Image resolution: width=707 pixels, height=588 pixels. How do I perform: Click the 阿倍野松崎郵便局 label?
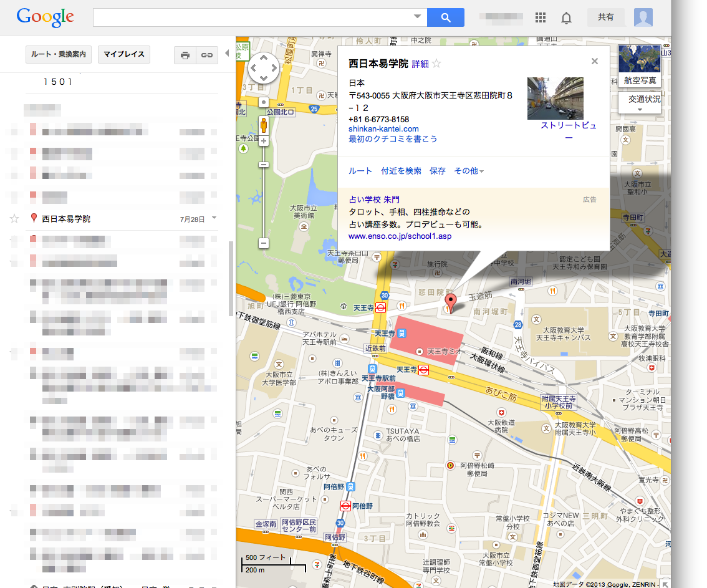[x=477, y=470]
